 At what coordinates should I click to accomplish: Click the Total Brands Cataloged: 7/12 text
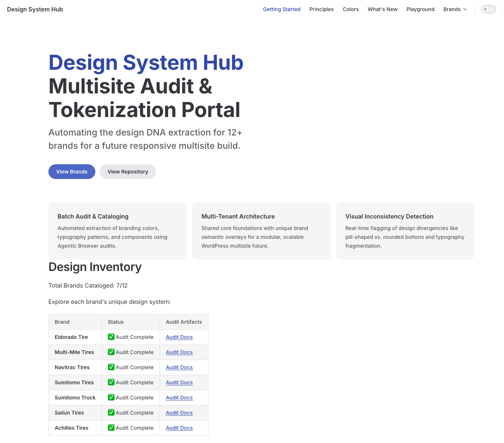[x=88, y=286]
